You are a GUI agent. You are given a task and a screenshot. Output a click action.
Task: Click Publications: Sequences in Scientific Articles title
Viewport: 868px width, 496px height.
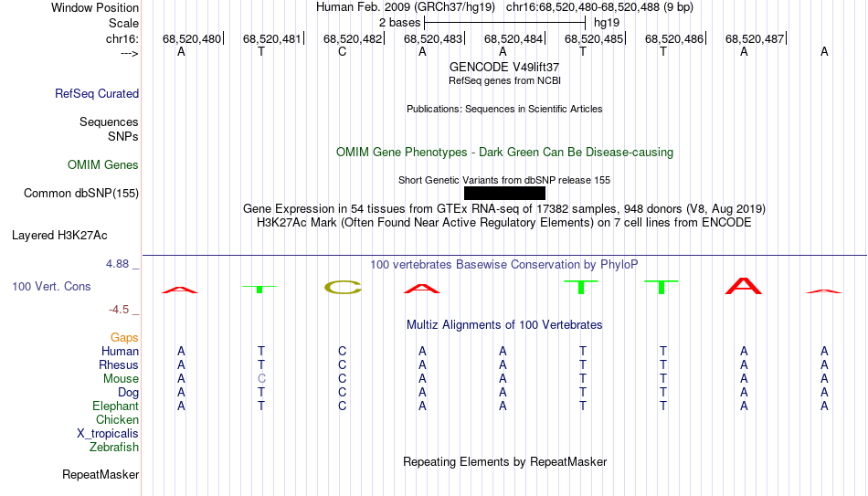(x=504, y=109)
